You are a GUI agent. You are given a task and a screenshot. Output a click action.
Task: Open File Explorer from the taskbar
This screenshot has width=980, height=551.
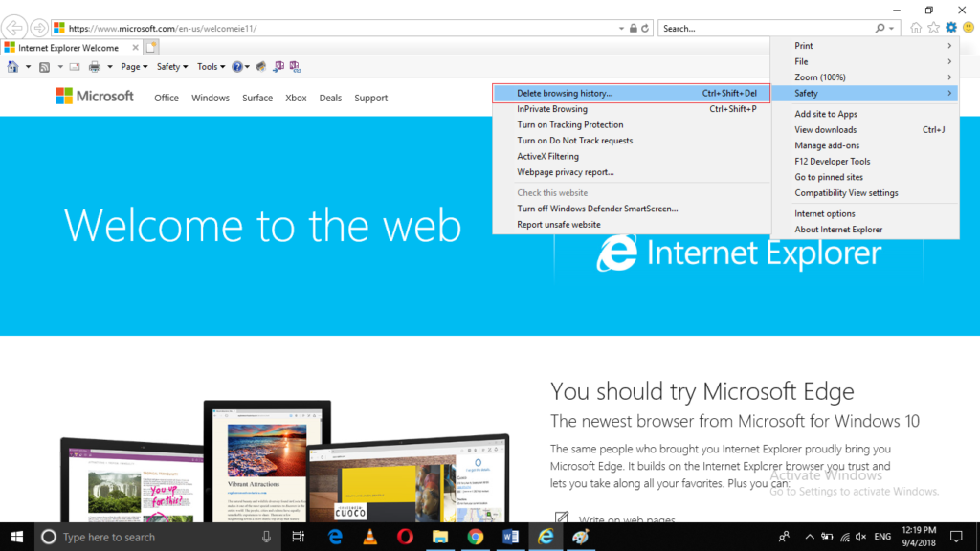coord(440,537)
